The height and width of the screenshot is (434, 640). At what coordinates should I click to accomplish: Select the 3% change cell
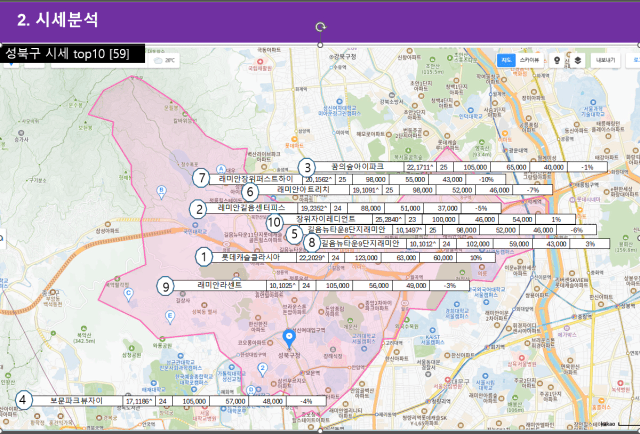click(x=591, y=244)
